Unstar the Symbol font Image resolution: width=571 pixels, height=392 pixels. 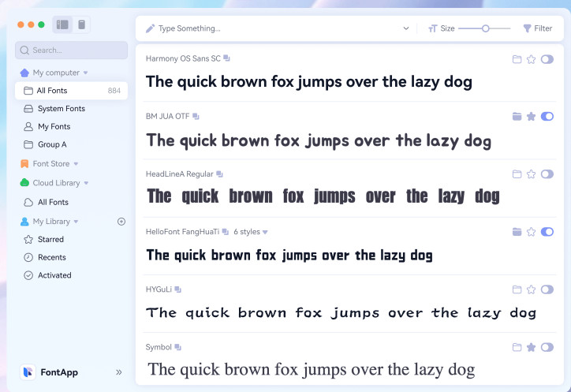click(x=532, y=347)
